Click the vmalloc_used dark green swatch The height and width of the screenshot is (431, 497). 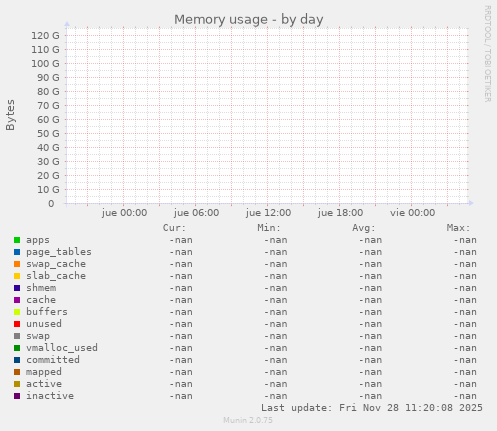(x=17, y=348)
